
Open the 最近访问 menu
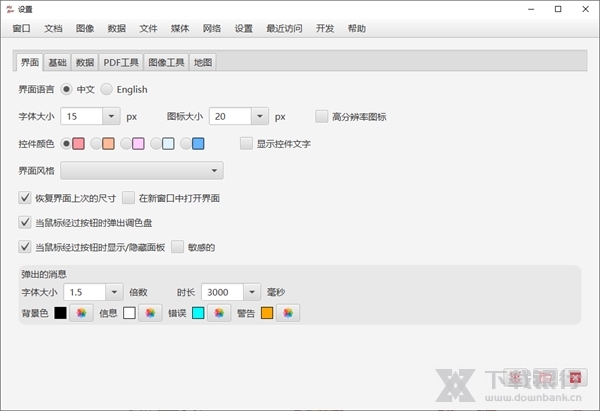point(284,28)
